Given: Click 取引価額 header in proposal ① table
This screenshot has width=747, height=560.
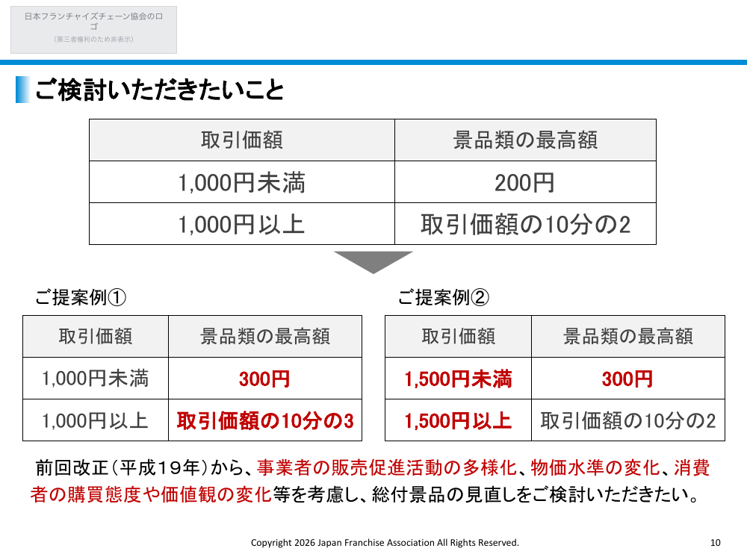Looking at the screenshot, I should [x=96, y=336].
